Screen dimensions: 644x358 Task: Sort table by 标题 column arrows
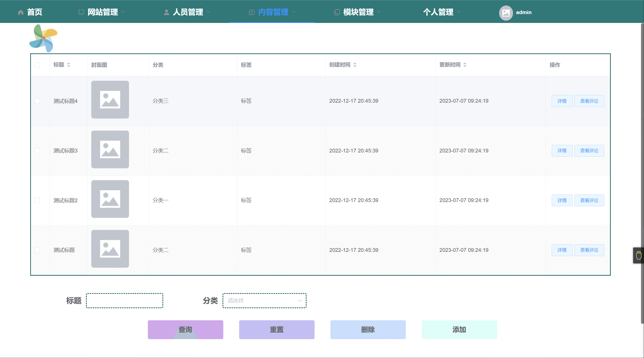pos(69,65)
